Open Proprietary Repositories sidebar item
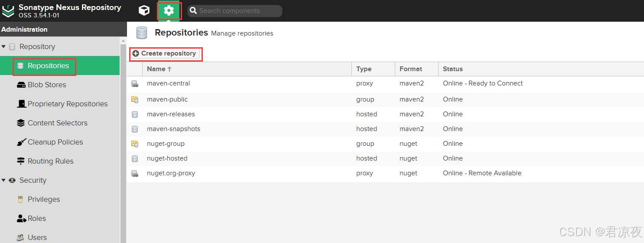The height and width of the screenshot is (243, 644). [x=67, y=104]
